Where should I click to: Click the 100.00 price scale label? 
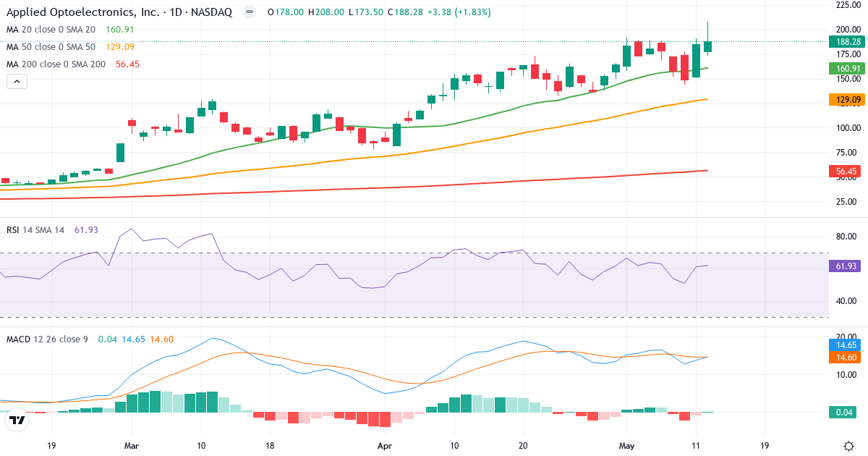click(x=848, y=128)
